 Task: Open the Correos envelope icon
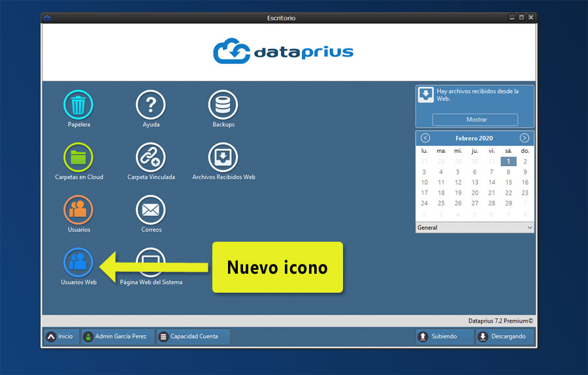tap(151, 210)
